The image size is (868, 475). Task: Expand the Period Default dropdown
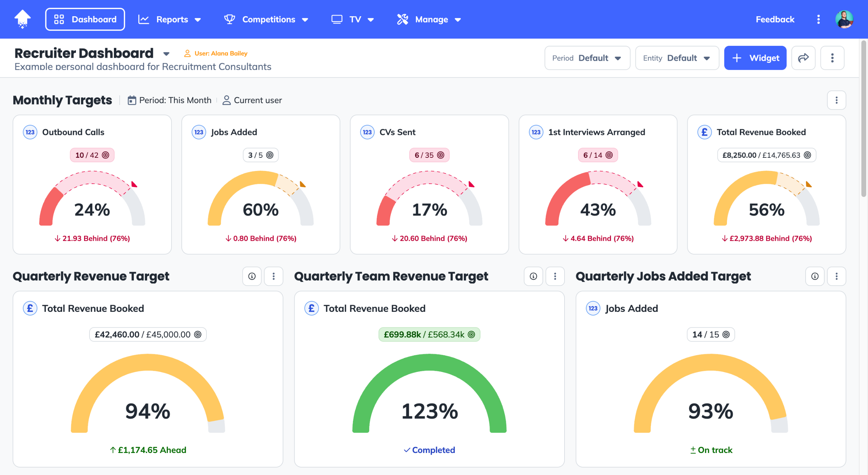pos(587,58)
